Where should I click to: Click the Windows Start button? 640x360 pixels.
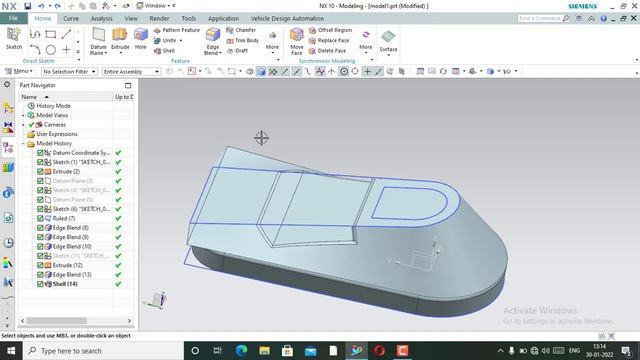point(11,351)
